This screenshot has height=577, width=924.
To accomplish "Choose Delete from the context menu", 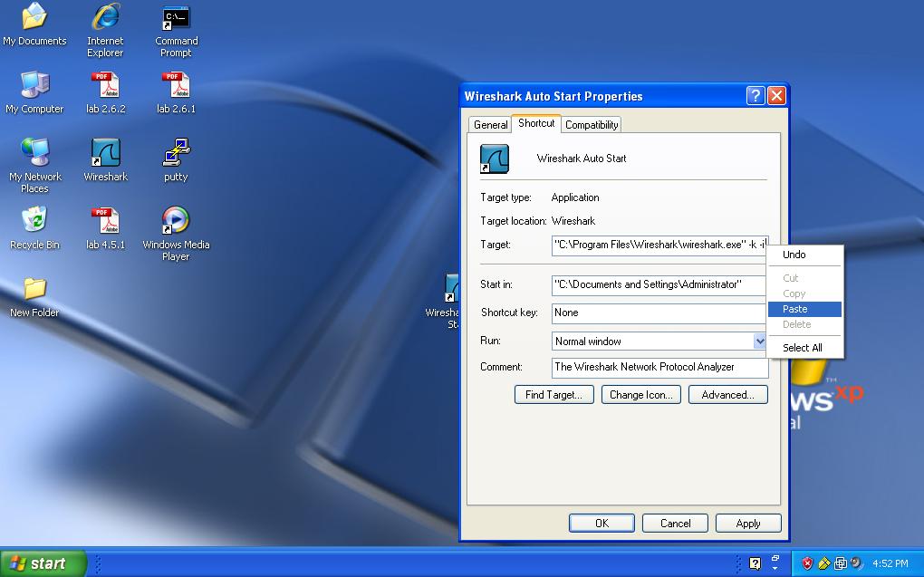I will tap(805, 324).
